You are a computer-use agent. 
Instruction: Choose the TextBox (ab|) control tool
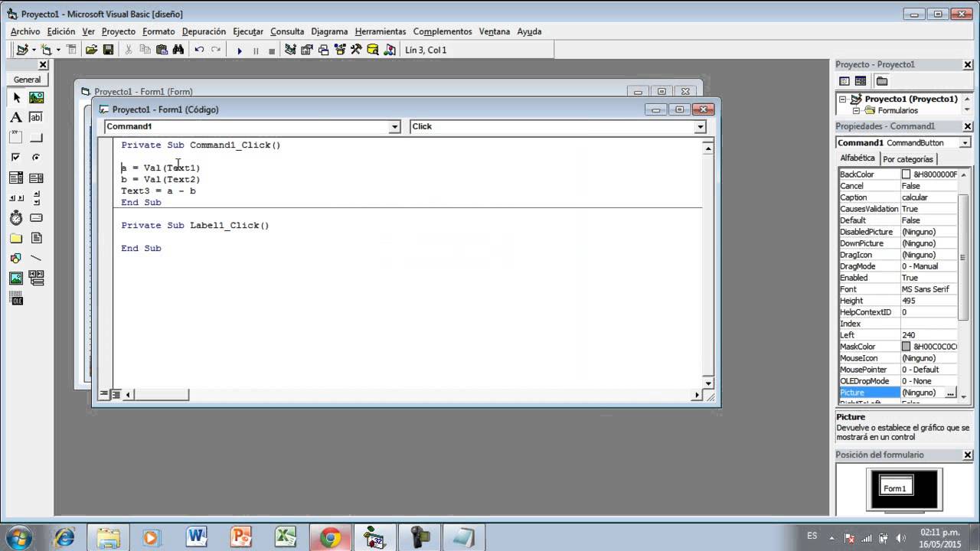36,118
